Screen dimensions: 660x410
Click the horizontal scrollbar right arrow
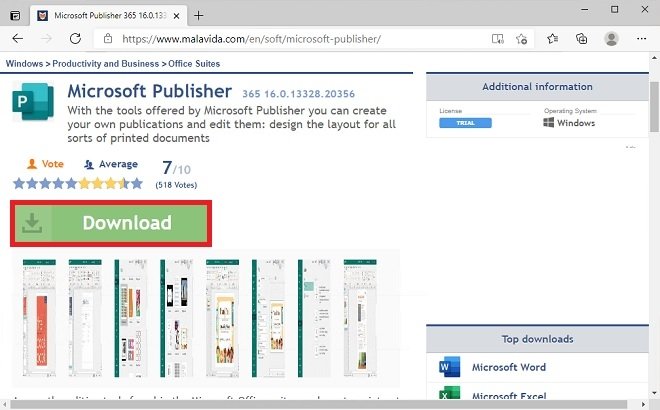point(644,405)
